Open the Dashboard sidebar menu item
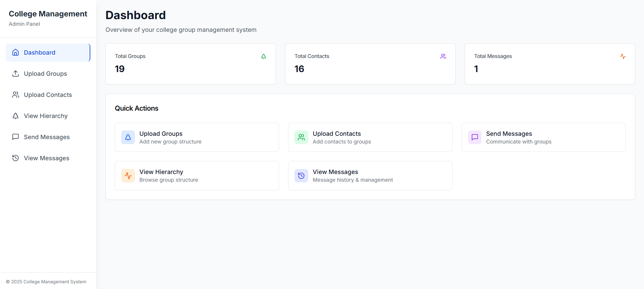Image resolution: width=644 pixels, height=289 pixels. tap(48, 53)
